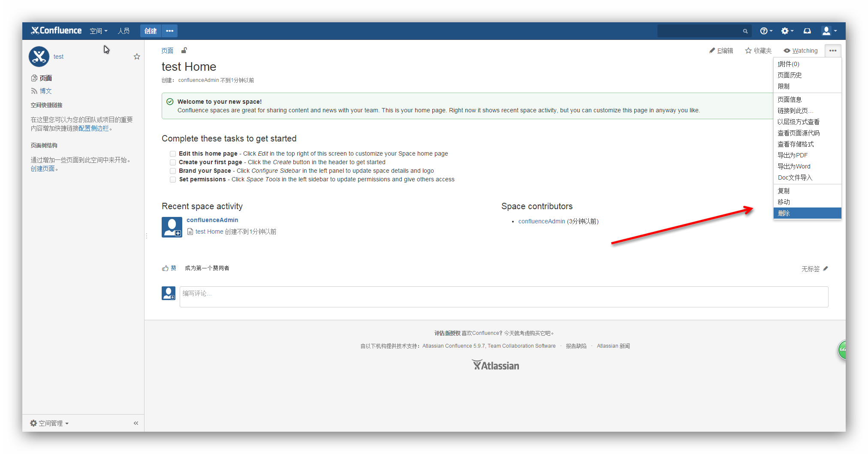
Task: Select 链接到此页 menu item
Action: pyautogui.click(x=807, y=111)
